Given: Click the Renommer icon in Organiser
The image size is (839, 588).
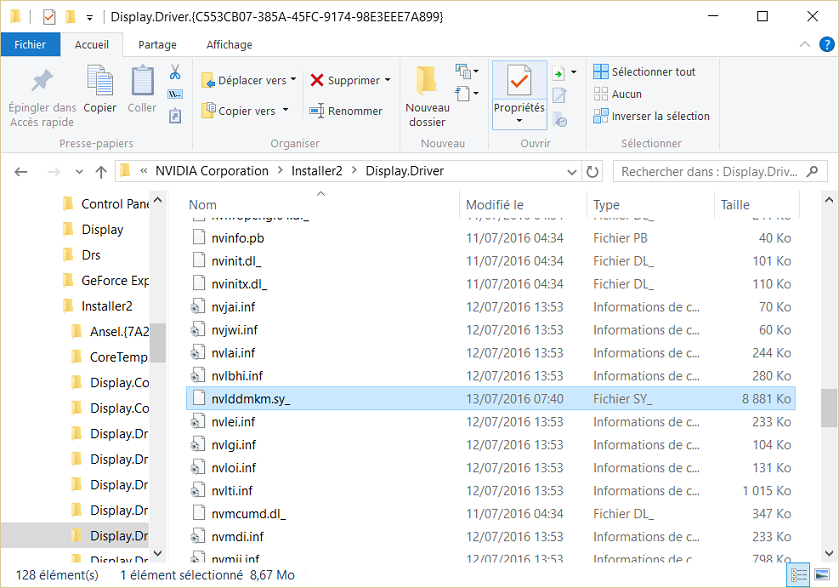Looking at the screenshot, I should pos(317,111).
